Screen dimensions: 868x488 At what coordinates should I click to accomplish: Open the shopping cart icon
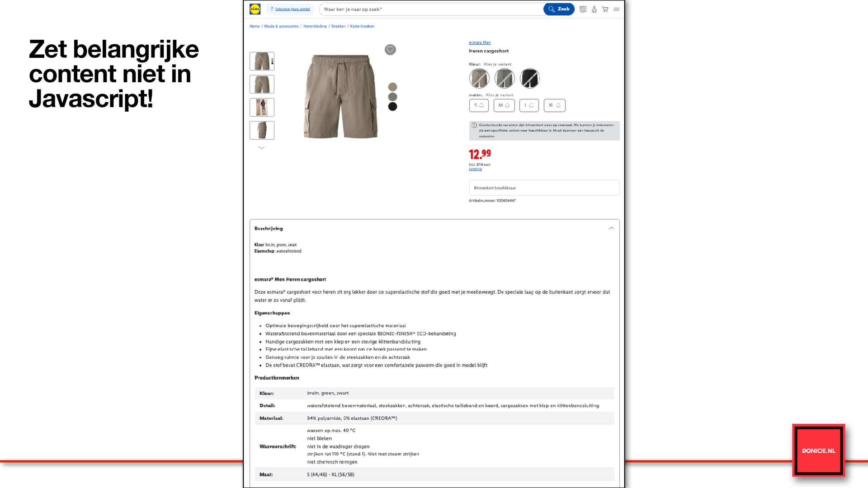click(605, 9)
